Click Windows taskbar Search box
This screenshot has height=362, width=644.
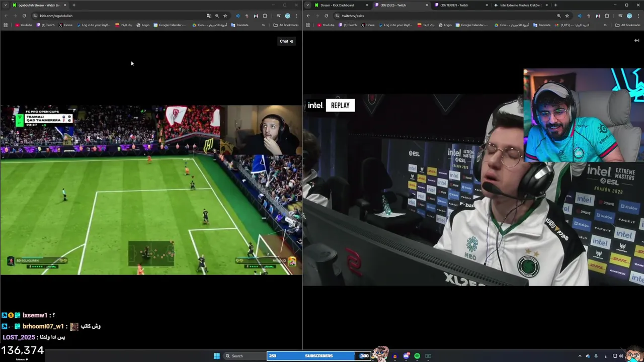point(244,356)
